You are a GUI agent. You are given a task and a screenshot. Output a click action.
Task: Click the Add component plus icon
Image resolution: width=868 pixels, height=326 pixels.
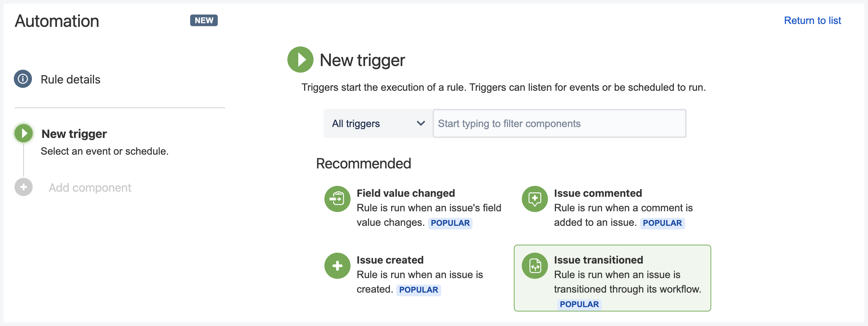coord(23,187)
